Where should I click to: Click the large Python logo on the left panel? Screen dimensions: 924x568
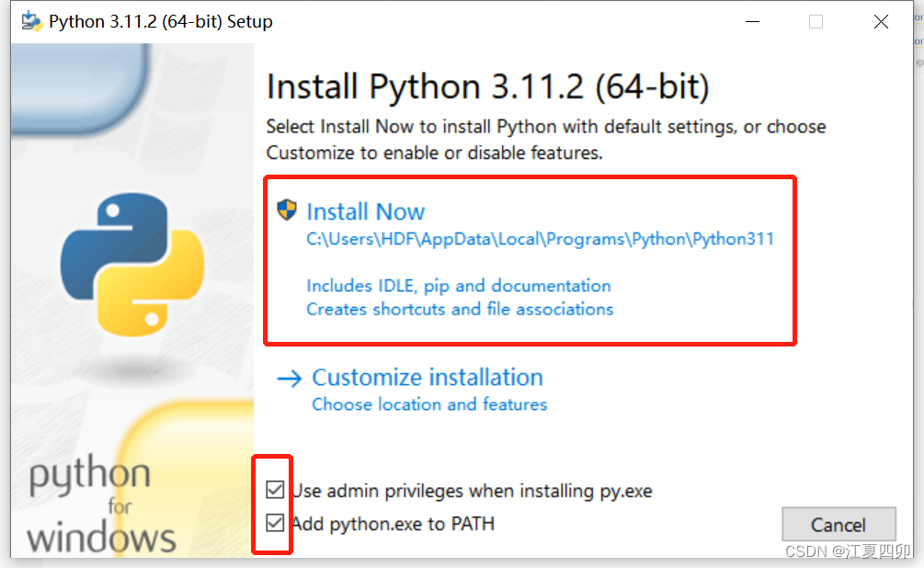pos(131,267)
